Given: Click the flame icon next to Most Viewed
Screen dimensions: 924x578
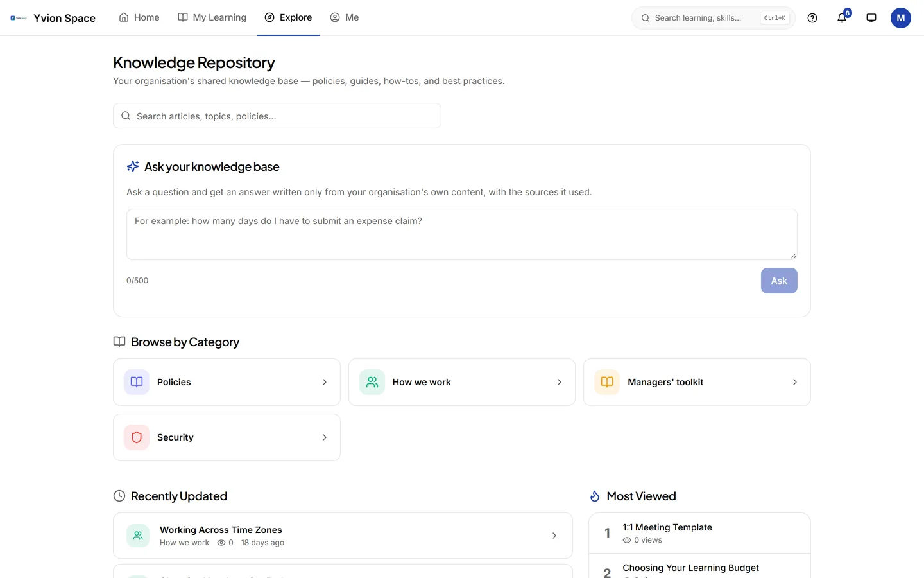Looking at the screenshot, I should [595, 496].
